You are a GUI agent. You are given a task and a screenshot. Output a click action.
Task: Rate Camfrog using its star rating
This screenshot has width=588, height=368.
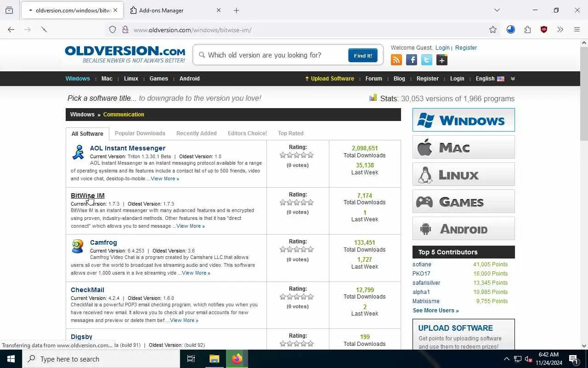297,249
